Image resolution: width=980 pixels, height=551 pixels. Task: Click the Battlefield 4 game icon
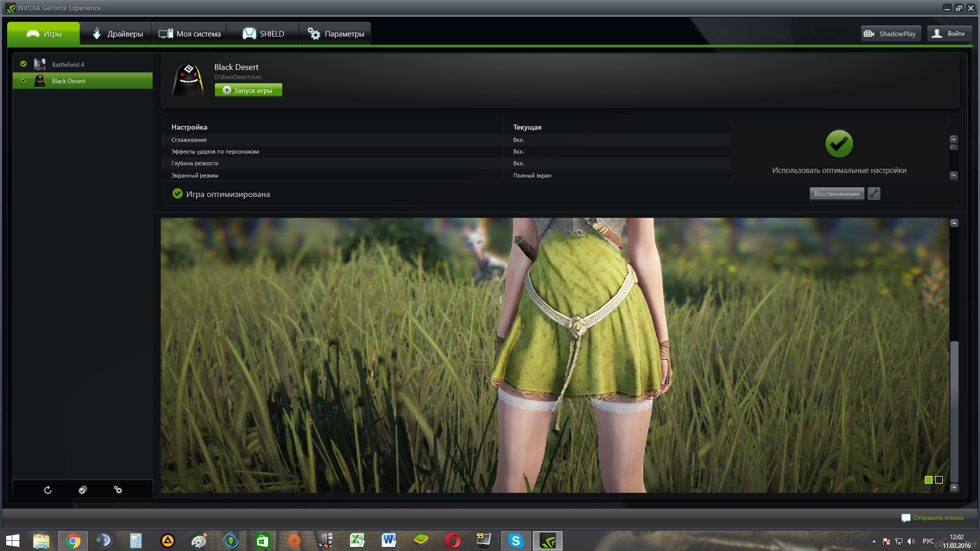point(40,64)
